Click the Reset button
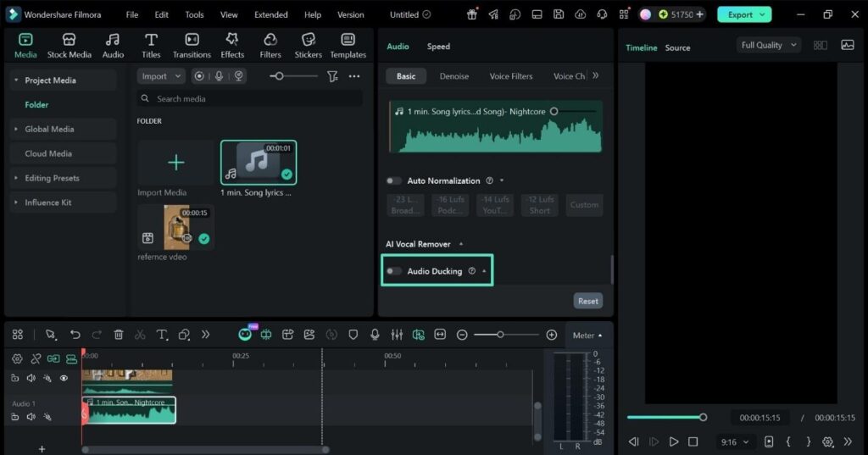Viewport: 868px width, 455px height. point(588,301)
